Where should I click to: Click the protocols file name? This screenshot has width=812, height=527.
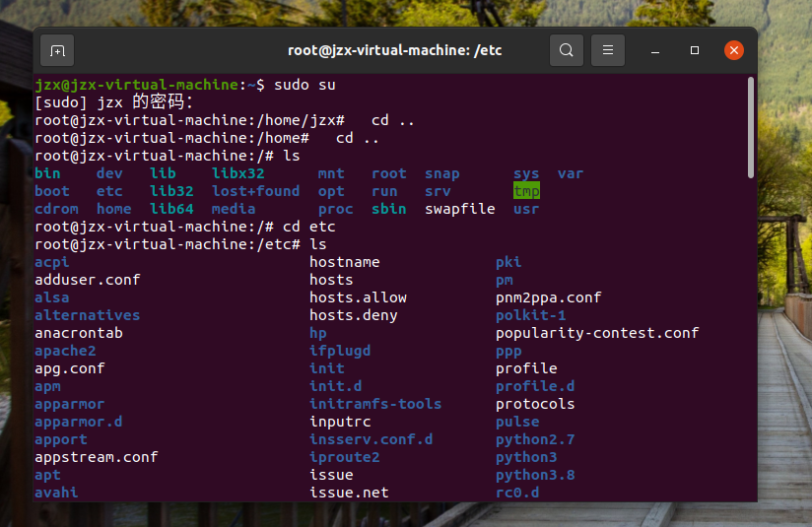pyautogui.click(x=535, y=404)
